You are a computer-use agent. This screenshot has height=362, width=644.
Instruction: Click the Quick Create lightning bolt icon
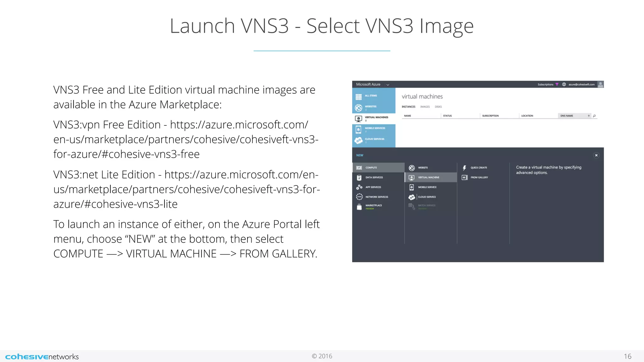[464, 168]
